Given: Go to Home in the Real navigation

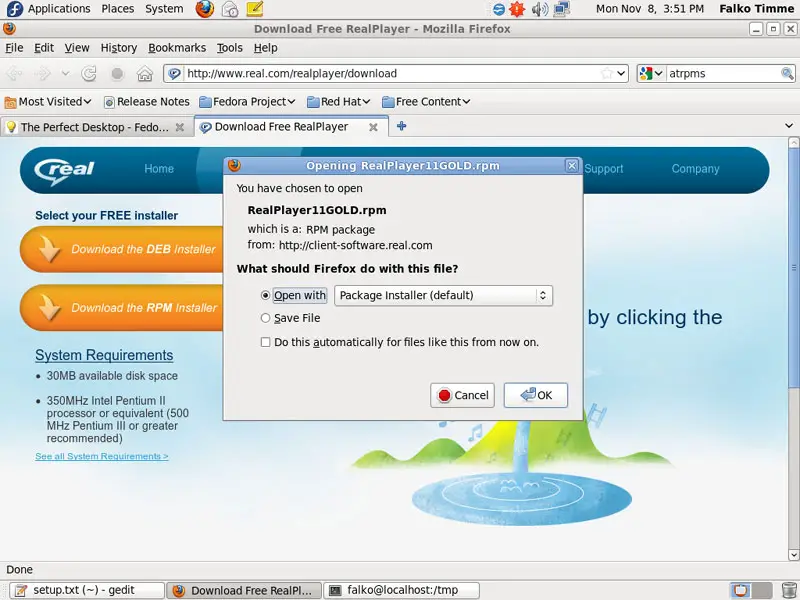Looking at the screenshot, I should (159, 169).
